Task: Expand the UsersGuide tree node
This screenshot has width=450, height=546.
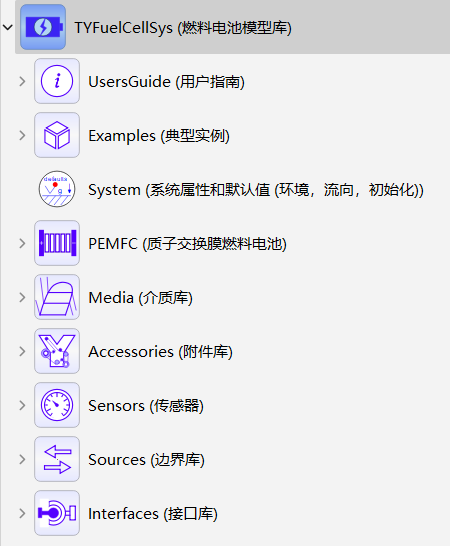Action: tap(22, 81)
